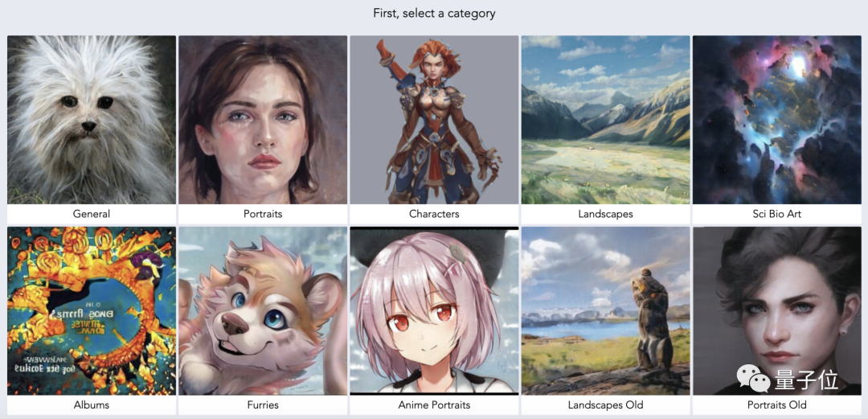The width and height of the screenshot is (868, 419).
Task: Choose the colorful Albums cover image
Action: (92, 311)
